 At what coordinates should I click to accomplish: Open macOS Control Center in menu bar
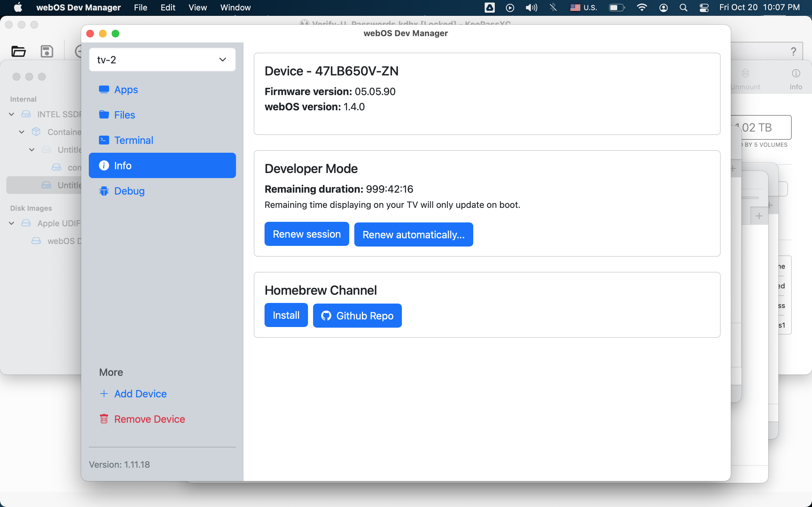(x=704, y=7)
